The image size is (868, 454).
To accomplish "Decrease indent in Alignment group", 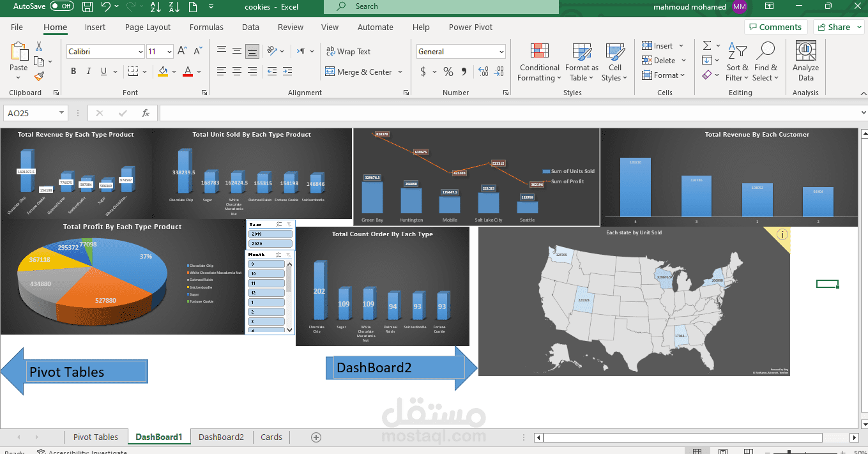I will (x=272, y=72).
